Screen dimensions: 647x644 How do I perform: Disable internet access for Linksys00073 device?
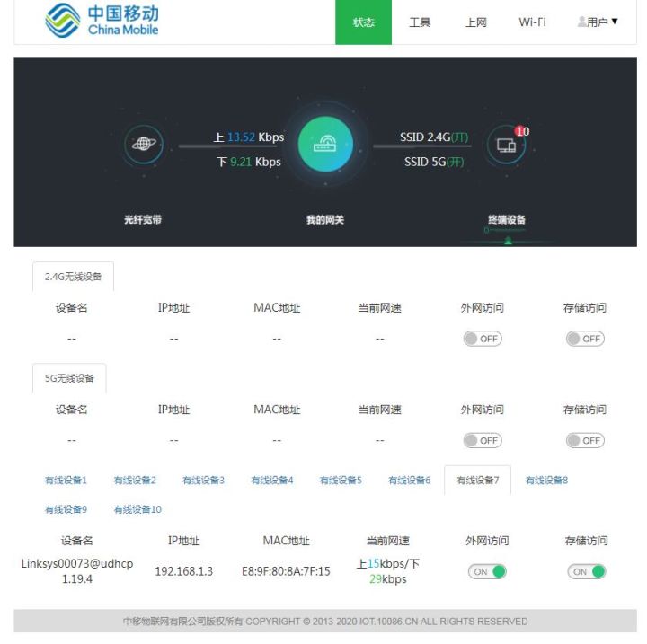[487, 571]
